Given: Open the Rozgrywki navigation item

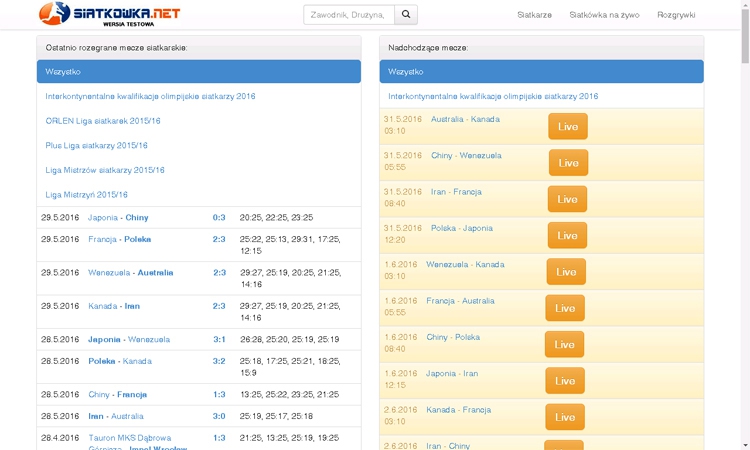Looking at the screenshot, I should (x=676, y=15).
